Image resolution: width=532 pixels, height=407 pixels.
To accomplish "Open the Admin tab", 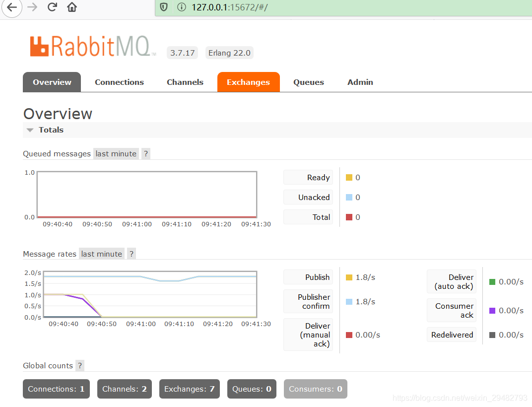I will point(360,82).
